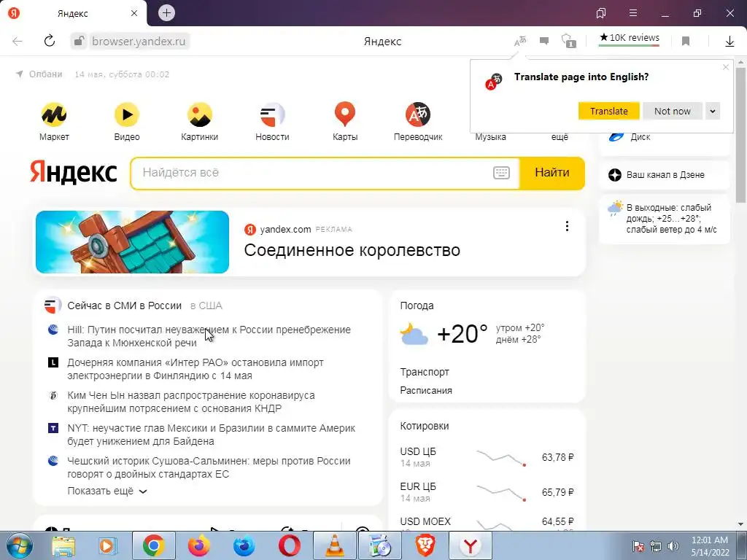Open the Переводчик service icon

(x=418, y=114)
